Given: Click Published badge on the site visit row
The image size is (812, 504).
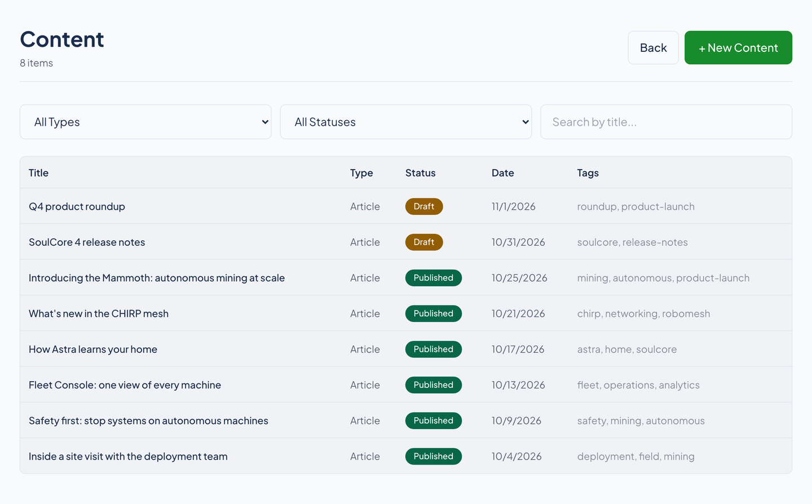Looking at the screenshot, I should click(434, 456).
